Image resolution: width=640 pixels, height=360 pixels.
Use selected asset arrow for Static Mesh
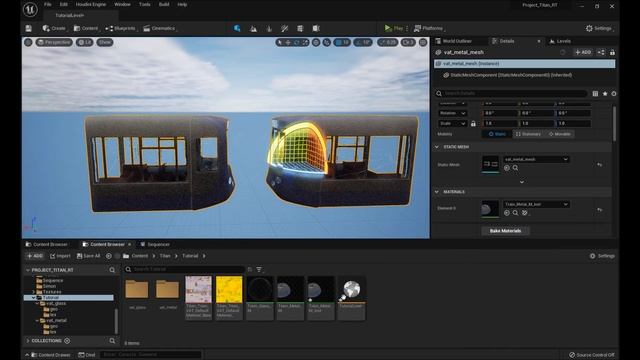coord(507,168)
